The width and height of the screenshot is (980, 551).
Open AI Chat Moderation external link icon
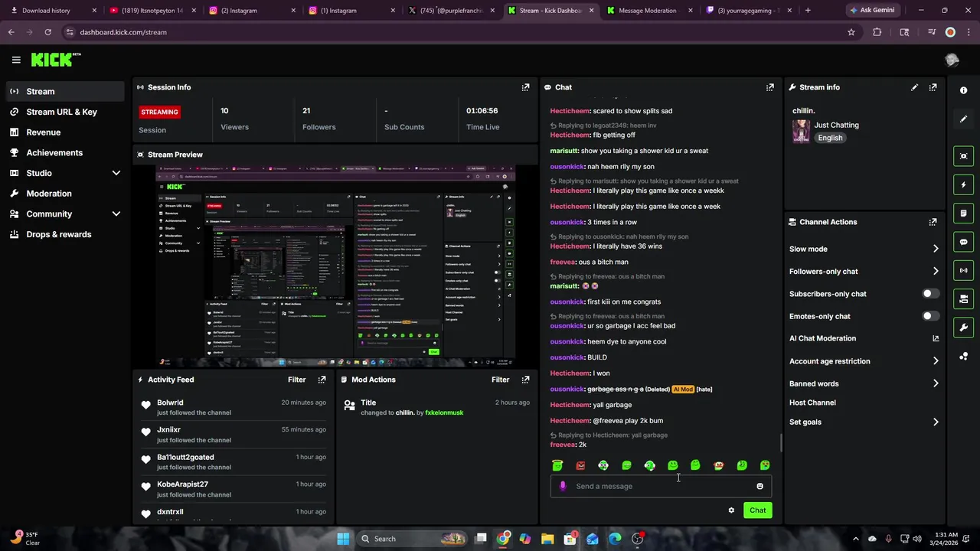tap(936, 338)
